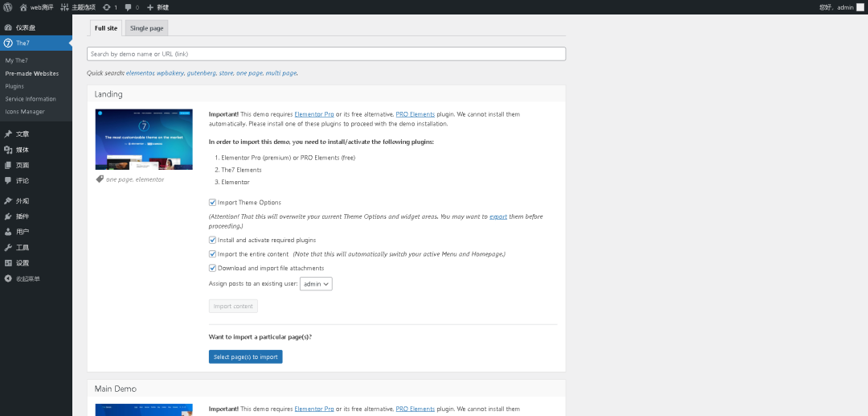Open 工具 tools wrench icon
868x416 pixels.
click(x=8, y=248)
